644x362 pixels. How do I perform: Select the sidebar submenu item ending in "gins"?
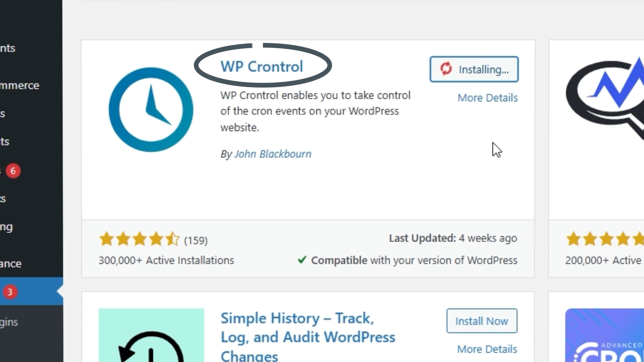coord(9,322)
